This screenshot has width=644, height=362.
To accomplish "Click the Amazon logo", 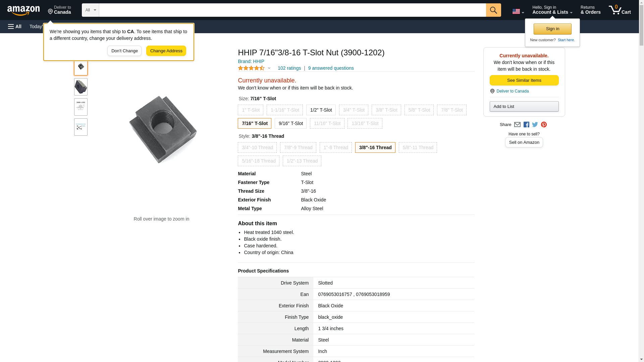I will pos(23,10).
